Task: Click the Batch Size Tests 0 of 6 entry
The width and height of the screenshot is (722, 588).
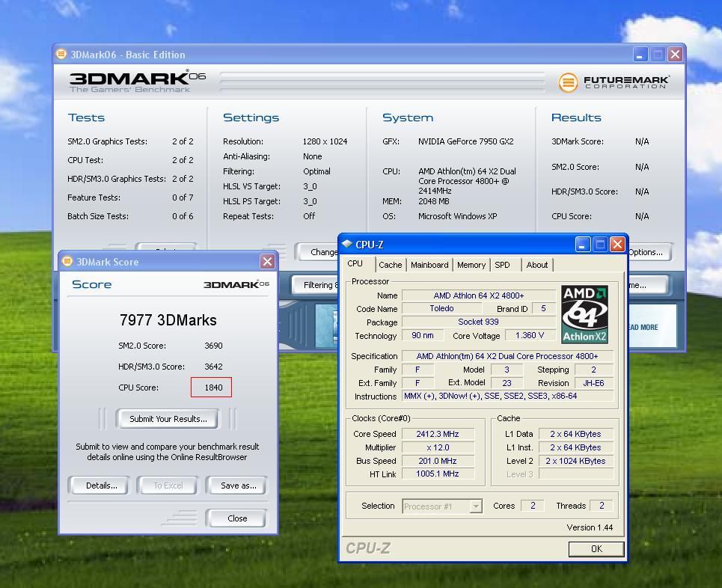Action: tap(130, 216)
